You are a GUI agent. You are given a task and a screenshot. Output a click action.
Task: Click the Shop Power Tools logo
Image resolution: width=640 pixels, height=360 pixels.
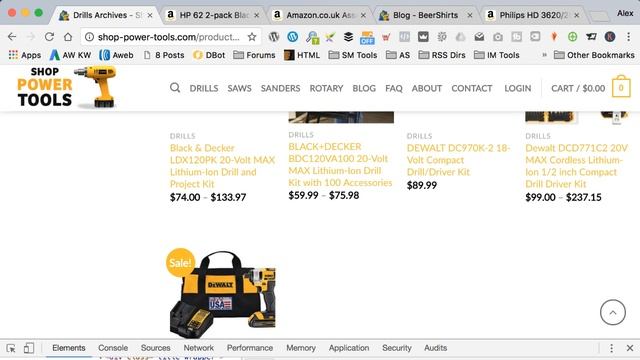tap(67, 88)
